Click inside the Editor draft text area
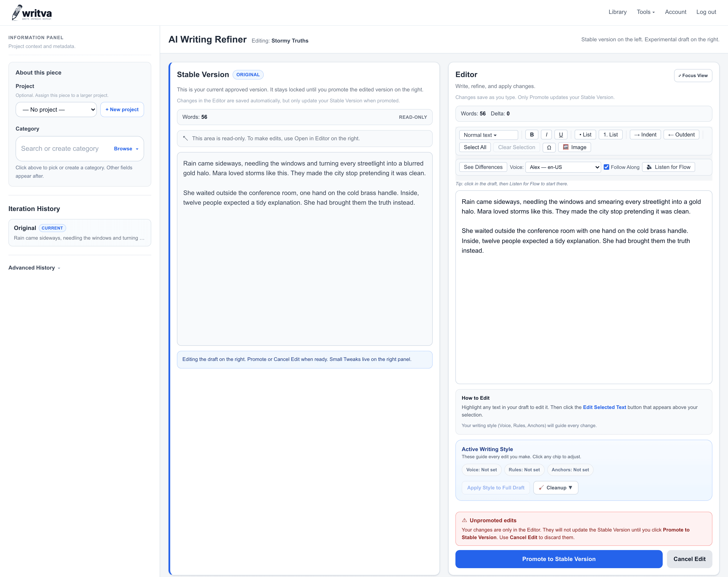The image size is (728, 577). click(x=583, y=287)
